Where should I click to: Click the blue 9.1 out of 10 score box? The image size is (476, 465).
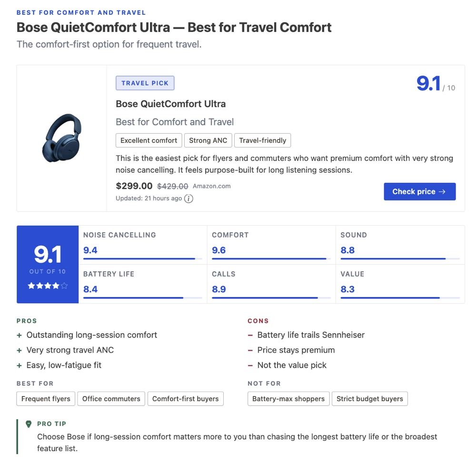pyautogui.click(x=48, y=264)
